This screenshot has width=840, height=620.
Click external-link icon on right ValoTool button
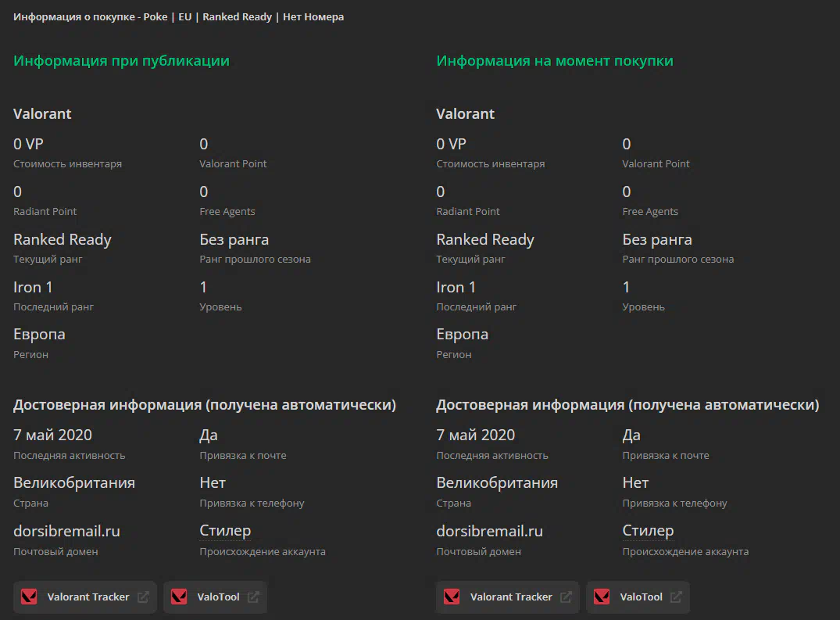pyautogui.click(x=676, y=597)
